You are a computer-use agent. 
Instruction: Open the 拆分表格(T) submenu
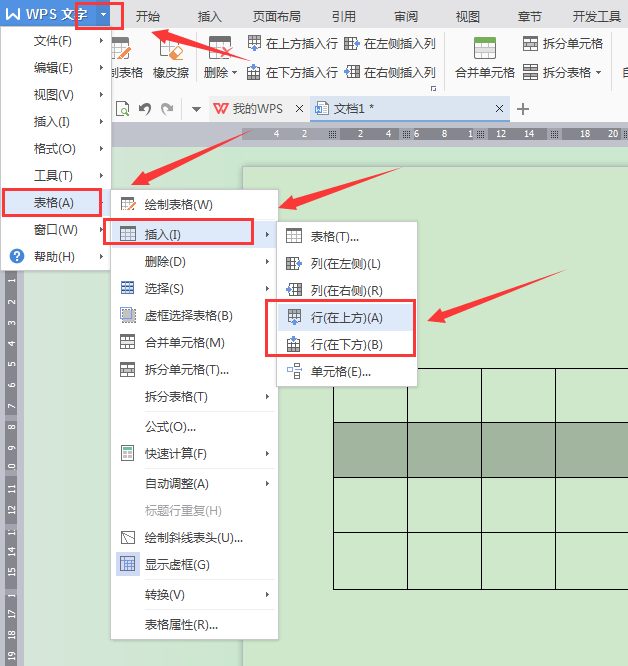point(194,397)
